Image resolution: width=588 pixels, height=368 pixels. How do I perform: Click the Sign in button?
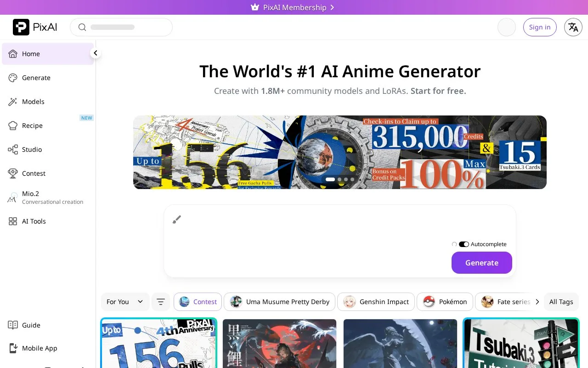pyautogui.click(x=540, y=27)
